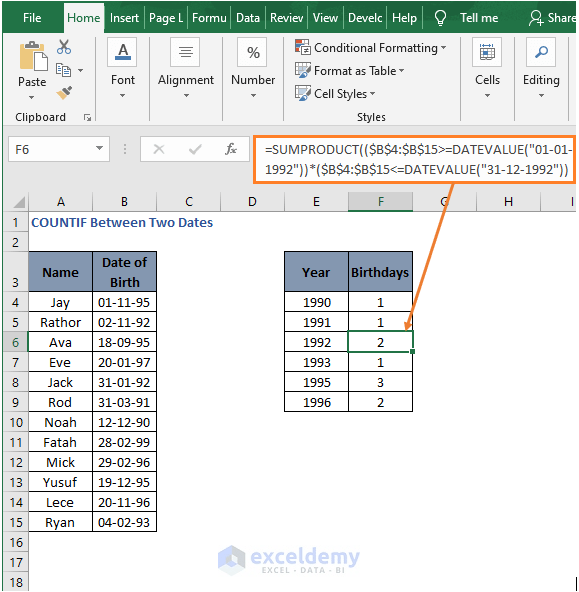Click the Select All corner triangle

coord(19,202)
